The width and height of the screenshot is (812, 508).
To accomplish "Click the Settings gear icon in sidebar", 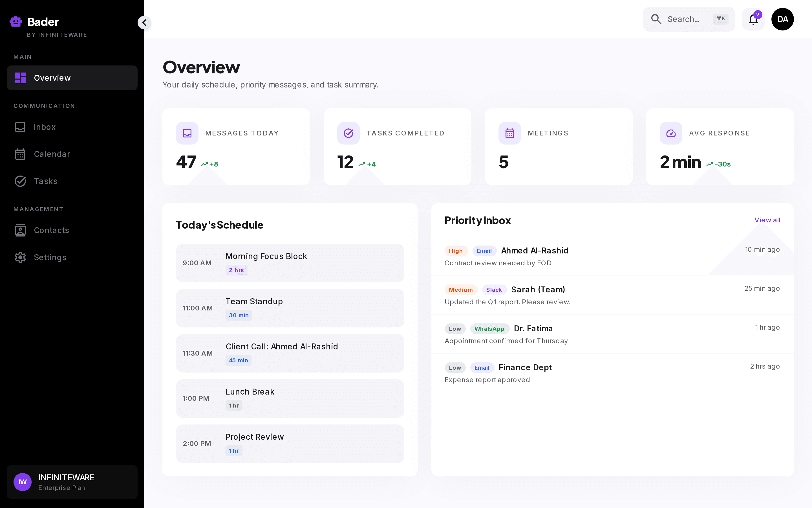I will pyautogui.click(x=20, y=257).
